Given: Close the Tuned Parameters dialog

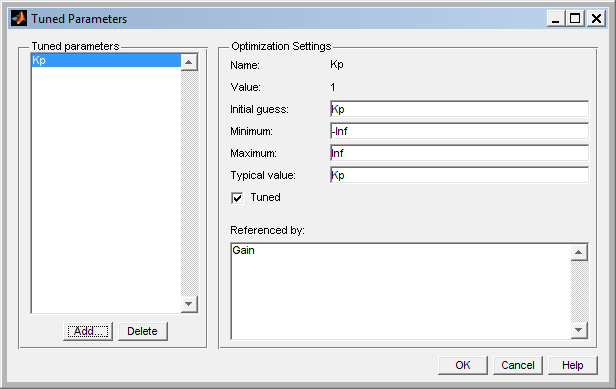Looking at the screenshot, I should tap(596, 18).
